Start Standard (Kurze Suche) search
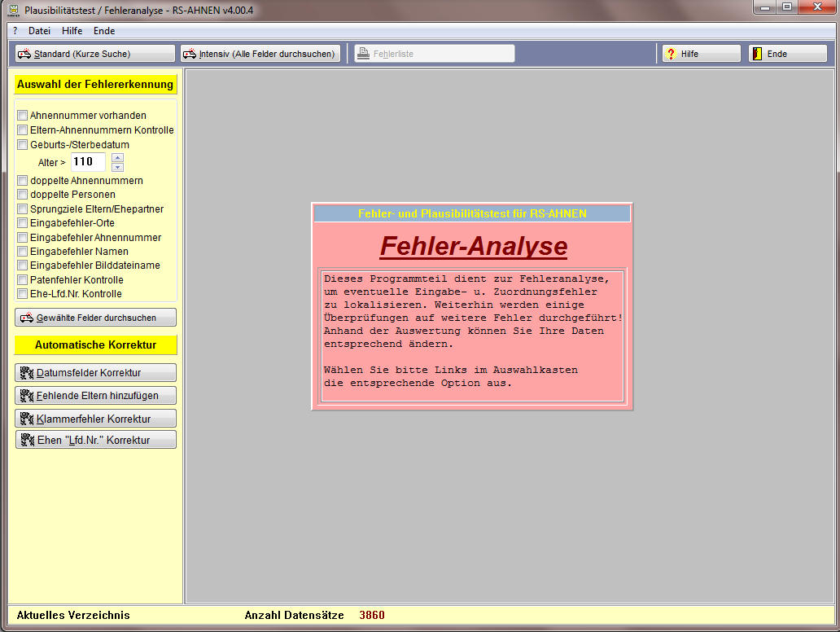Viewport: 840px width, 632px height. click(94, 54)
